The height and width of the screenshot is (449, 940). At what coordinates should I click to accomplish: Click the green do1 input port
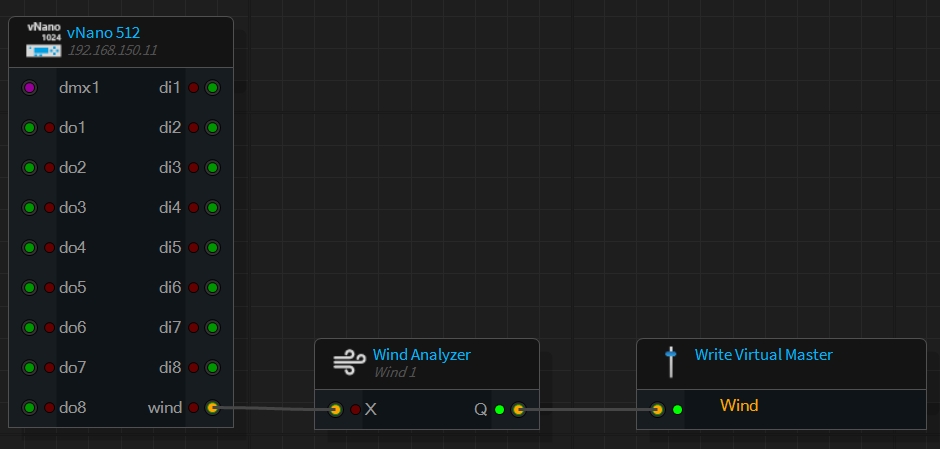tap(30, 128)
